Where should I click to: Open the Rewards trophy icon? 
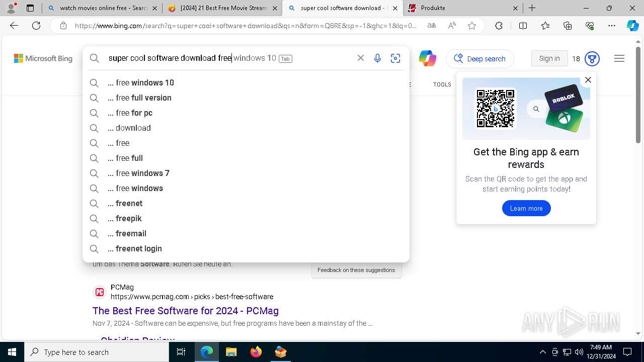pos(592,59)
